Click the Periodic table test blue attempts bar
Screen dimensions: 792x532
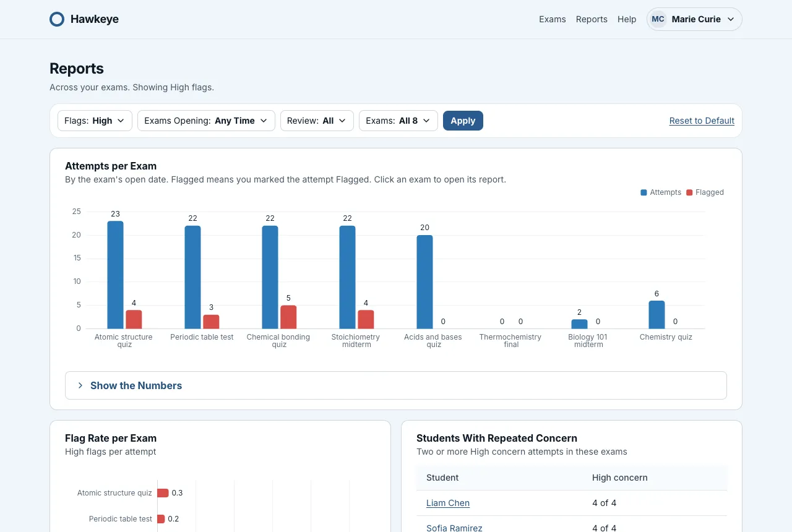[192, 277]
